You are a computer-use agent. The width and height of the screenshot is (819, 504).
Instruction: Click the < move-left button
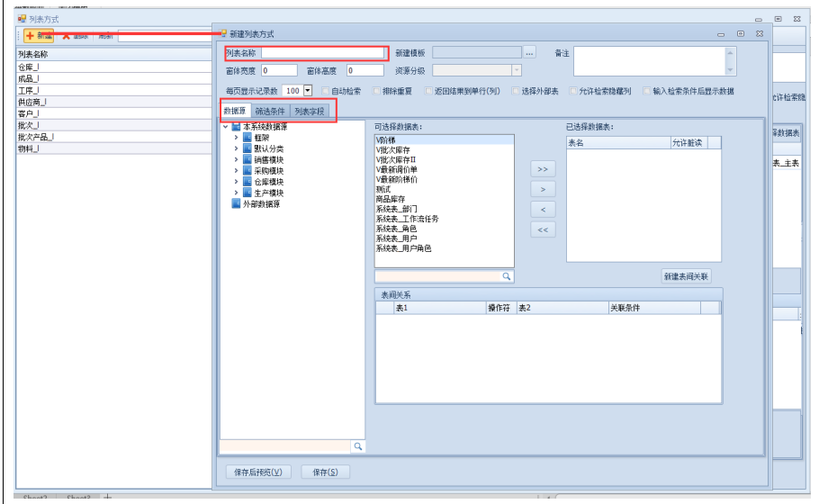543,210
